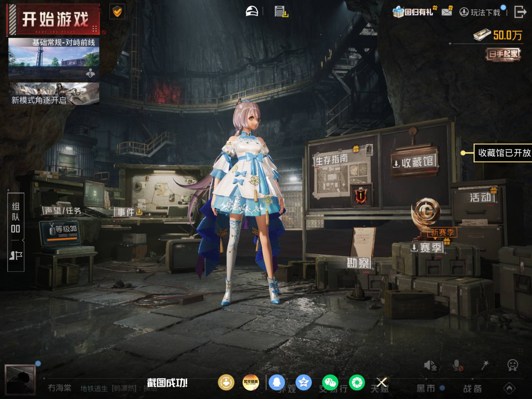
Task: Click the team flag icon under 组队
Action: (16, 255)
